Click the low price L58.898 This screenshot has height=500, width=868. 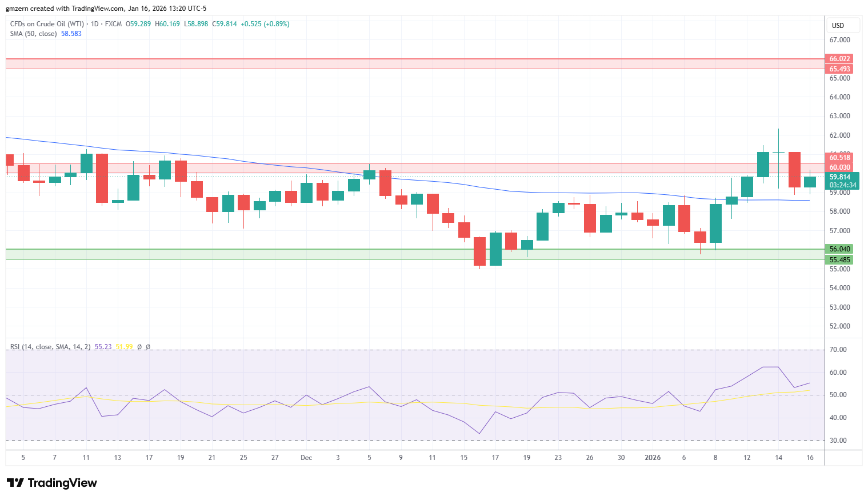click(196, 24)
